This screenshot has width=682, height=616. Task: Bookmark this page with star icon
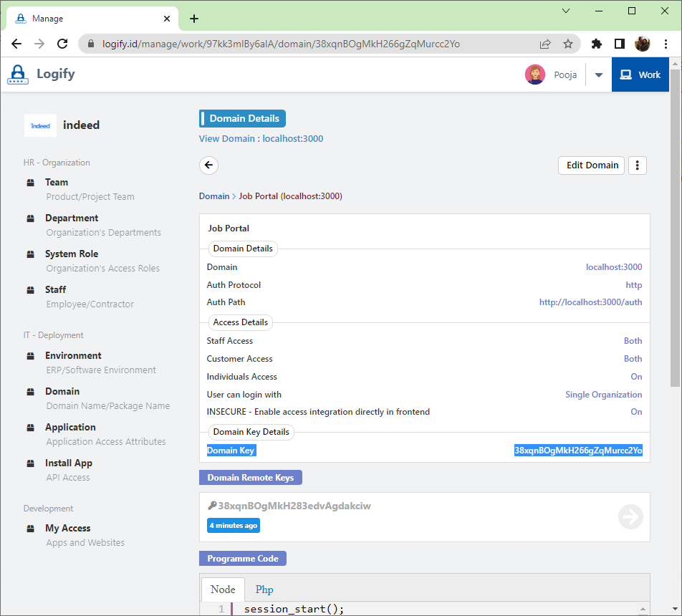click(x=568, y=44)
